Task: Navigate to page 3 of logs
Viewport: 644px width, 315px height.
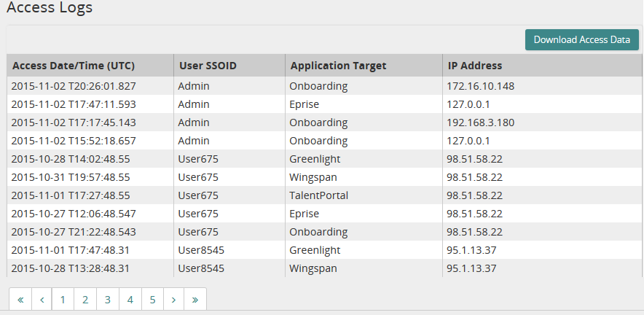Action: (x=108, y=299)
